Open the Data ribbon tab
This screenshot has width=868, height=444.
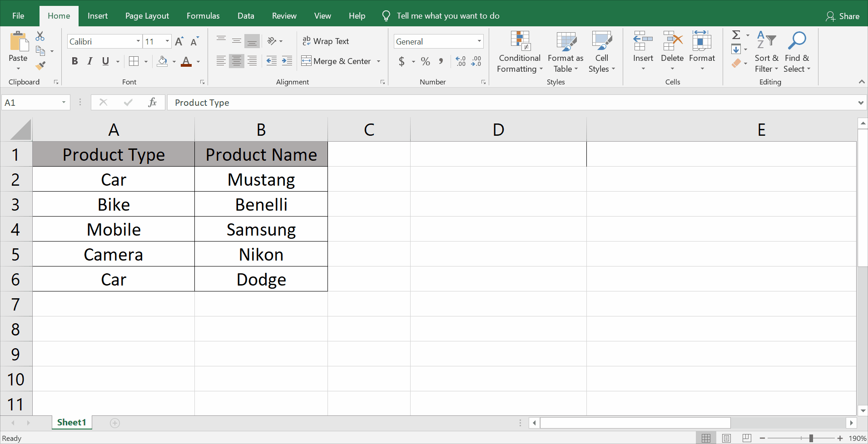pyautogui.click(x=245, y=15)
